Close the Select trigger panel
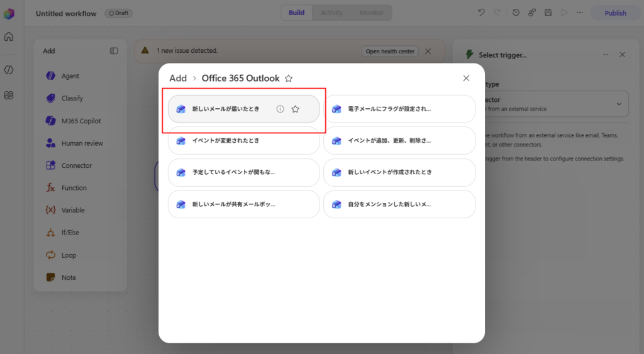Image resolution: width=644 pixels, height=354 pixels. tap(622, 55)
